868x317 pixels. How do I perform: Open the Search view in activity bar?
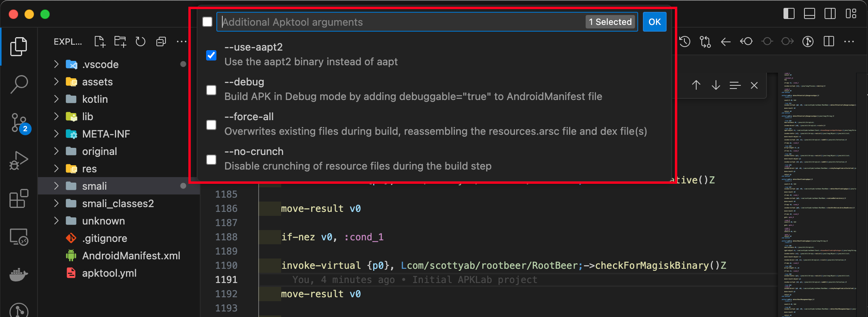click(19, 84)
